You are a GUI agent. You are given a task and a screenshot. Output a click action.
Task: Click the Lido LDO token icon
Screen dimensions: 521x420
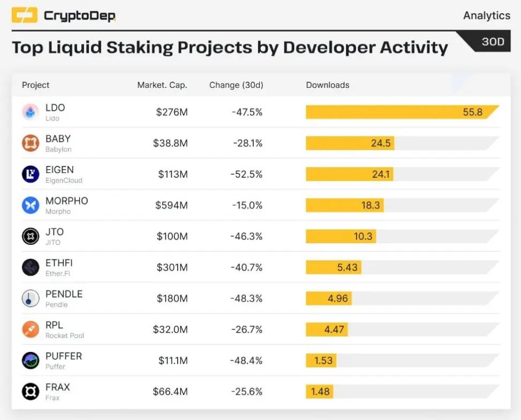pyautogui.click(x=30, y=112)
